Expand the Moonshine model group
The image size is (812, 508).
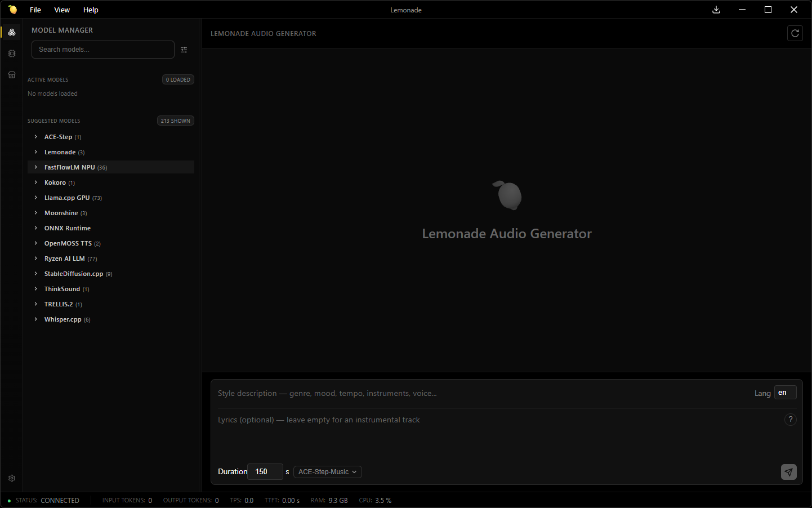111,213
